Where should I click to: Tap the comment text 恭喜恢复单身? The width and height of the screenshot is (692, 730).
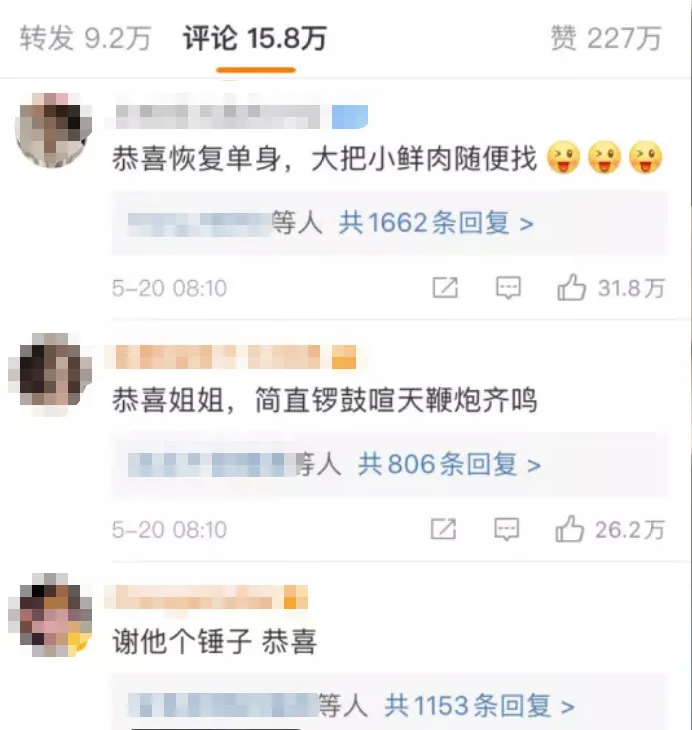[197, 158]
